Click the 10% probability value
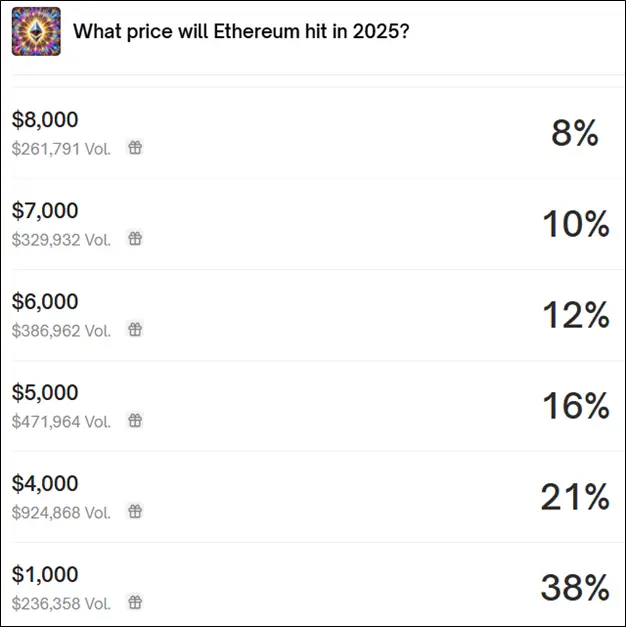The width and height of the screenshot is (626, 627). click(x=576, y=224)
